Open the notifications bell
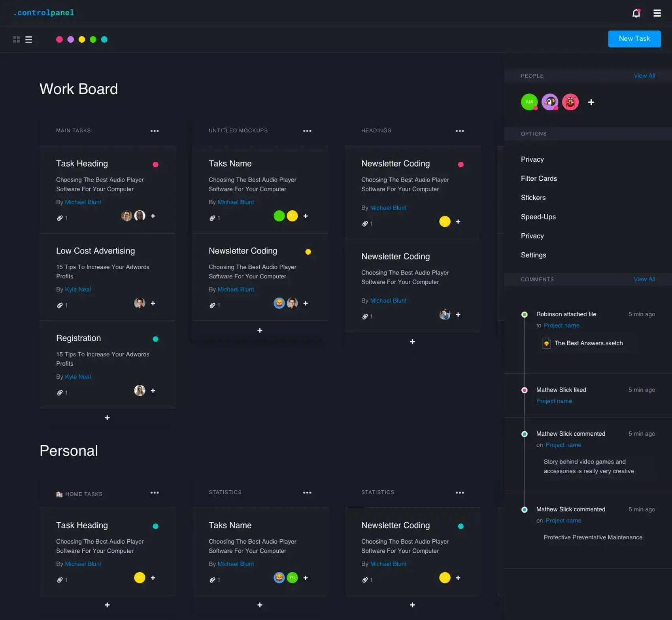 click(x=636, y=13)
